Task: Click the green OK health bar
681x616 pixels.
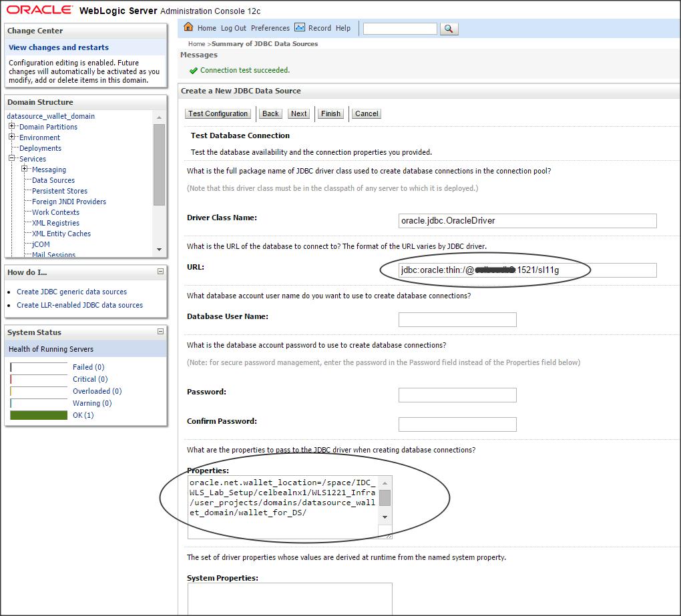Action: pos(39,415)
